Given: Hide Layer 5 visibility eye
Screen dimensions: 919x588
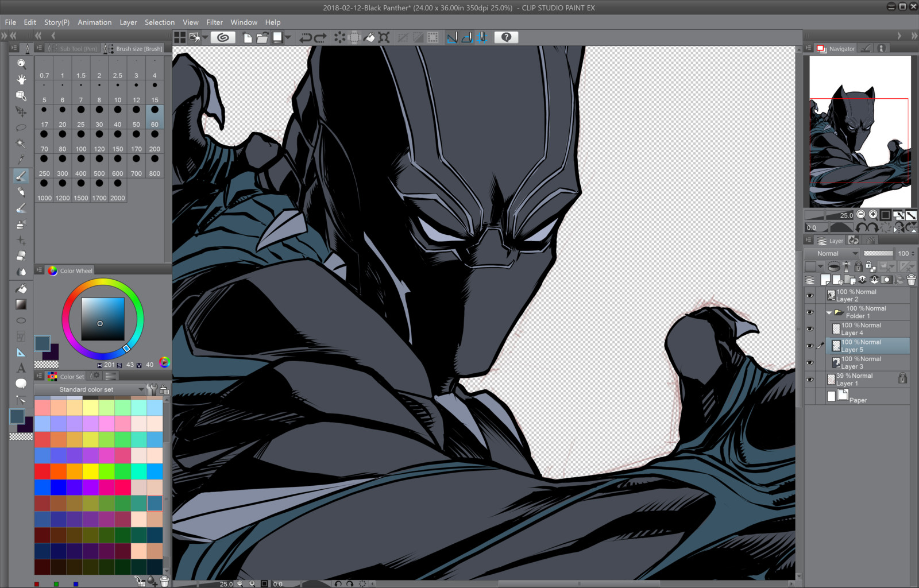Looking at the screenshot, I should (x=810, y=346).
